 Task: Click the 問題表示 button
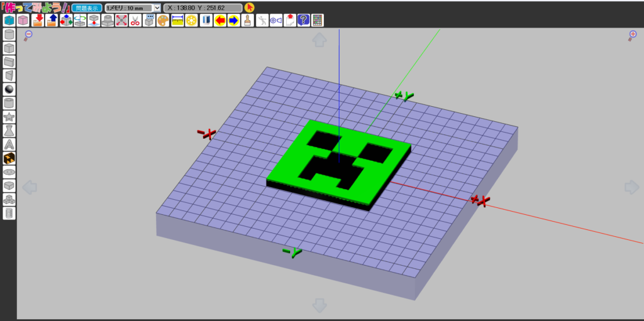(87, 8)
